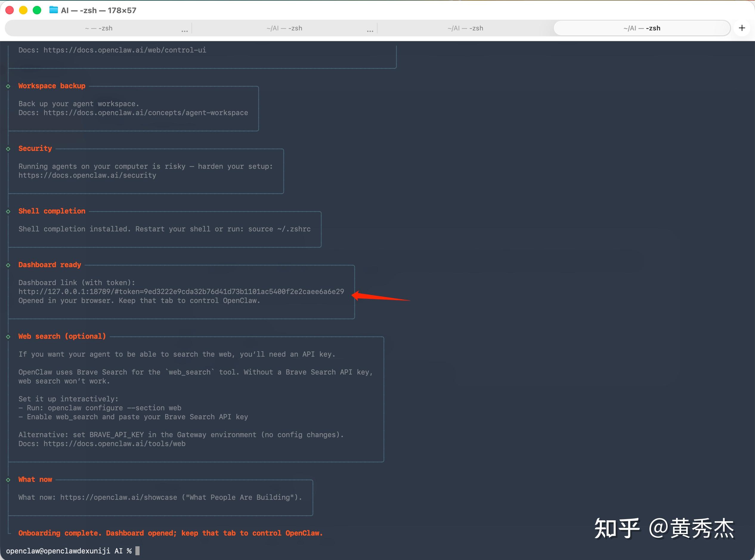Click the AI folder icon in title bar
755x560 pixels.
(x=54, y=10)
